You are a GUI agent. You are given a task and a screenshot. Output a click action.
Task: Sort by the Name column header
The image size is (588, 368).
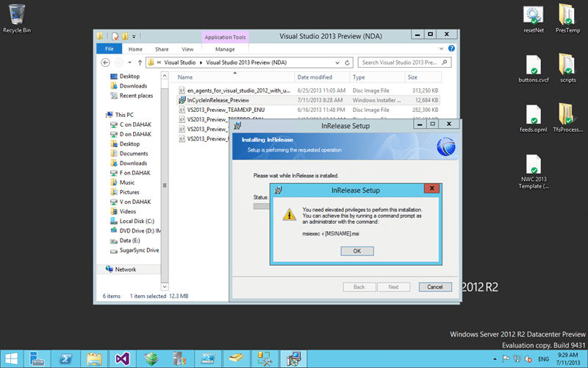point(234,77)
